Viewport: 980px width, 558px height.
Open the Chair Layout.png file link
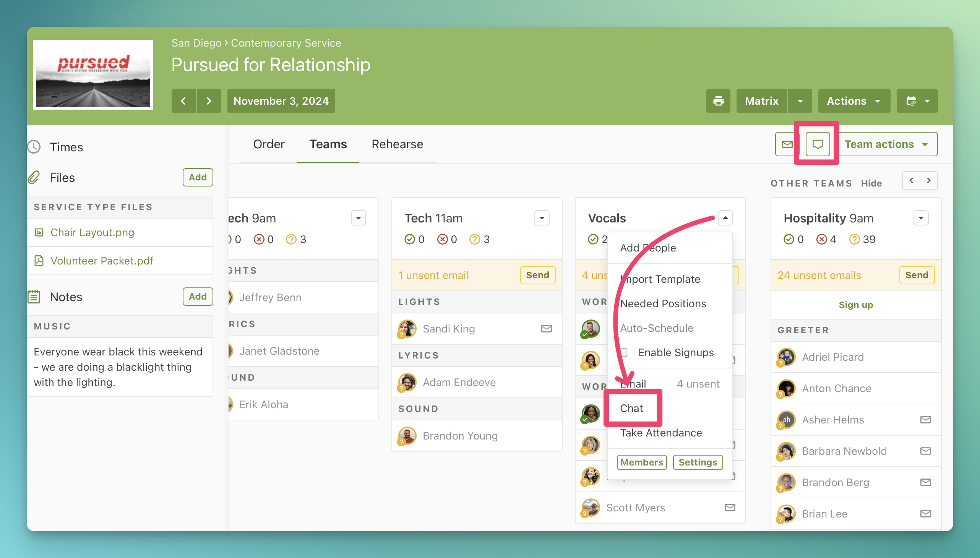pyautogui.click(x=92, y=232)
